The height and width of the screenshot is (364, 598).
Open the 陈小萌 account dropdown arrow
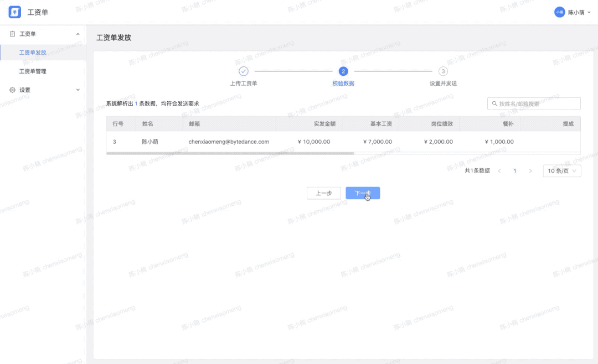pyautogui.click(x=589, y=13)
